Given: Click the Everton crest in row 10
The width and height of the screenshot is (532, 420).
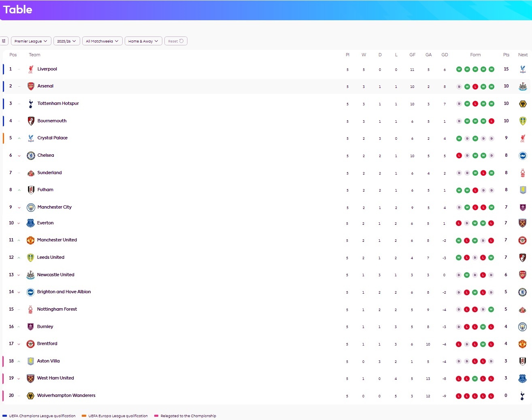Looking at the screenshot, I should pyautogui.click(x=30, y=223).
